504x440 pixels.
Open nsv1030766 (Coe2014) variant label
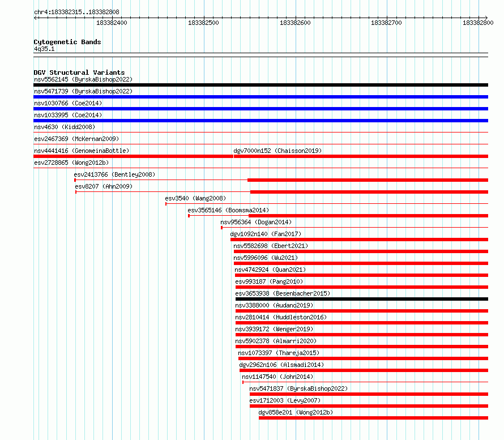[68, 103]
